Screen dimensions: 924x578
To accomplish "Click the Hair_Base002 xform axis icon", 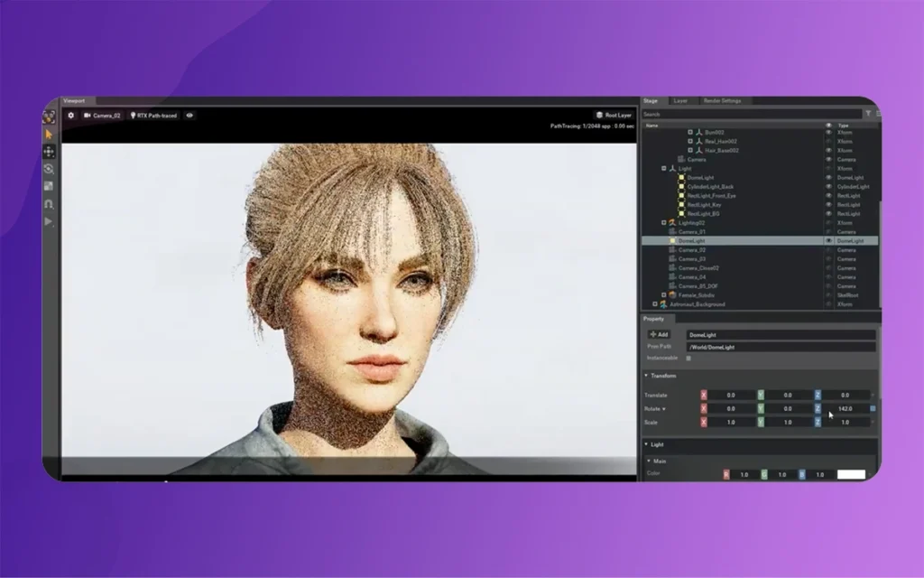I will [699, 151].
